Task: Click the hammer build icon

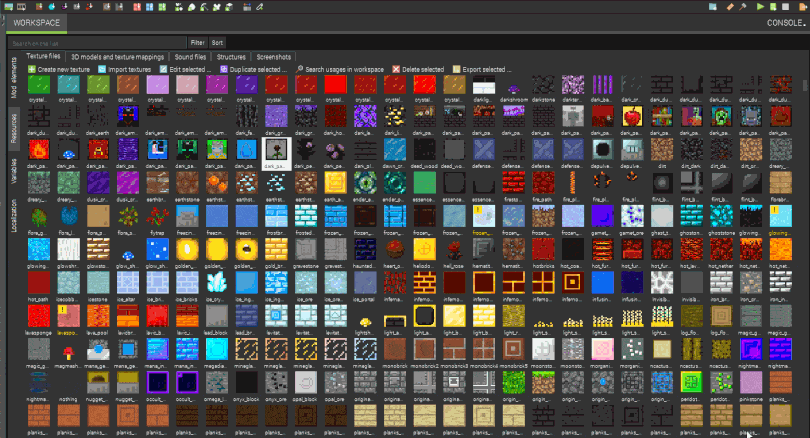Action: click(x=743, y=7)
